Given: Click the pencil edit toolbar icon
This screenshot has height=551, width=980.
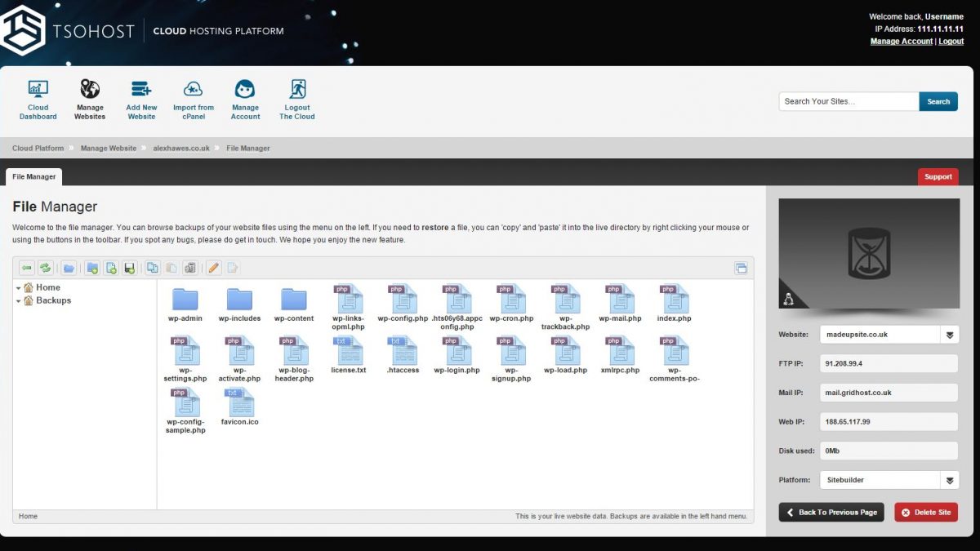Looking at the screenshot, I should tap(213, 268).
